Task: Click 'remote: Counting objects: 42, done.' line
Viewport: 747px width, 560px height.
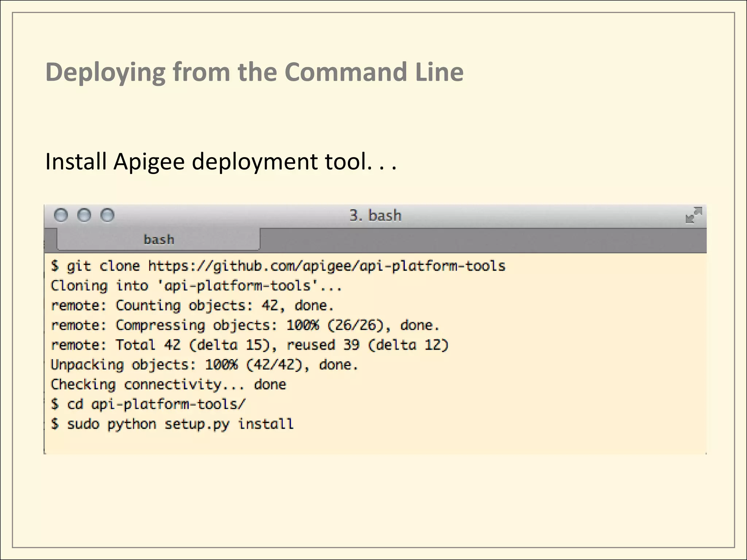Action: click(x=192, y=305)
